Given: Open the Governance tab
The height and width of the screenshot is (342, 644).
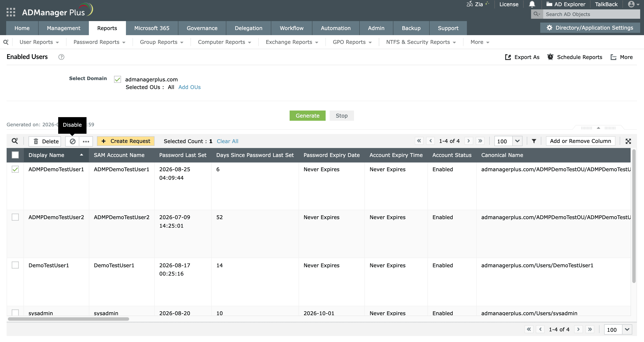Looking at the screenshot, I should coord(202,28).
